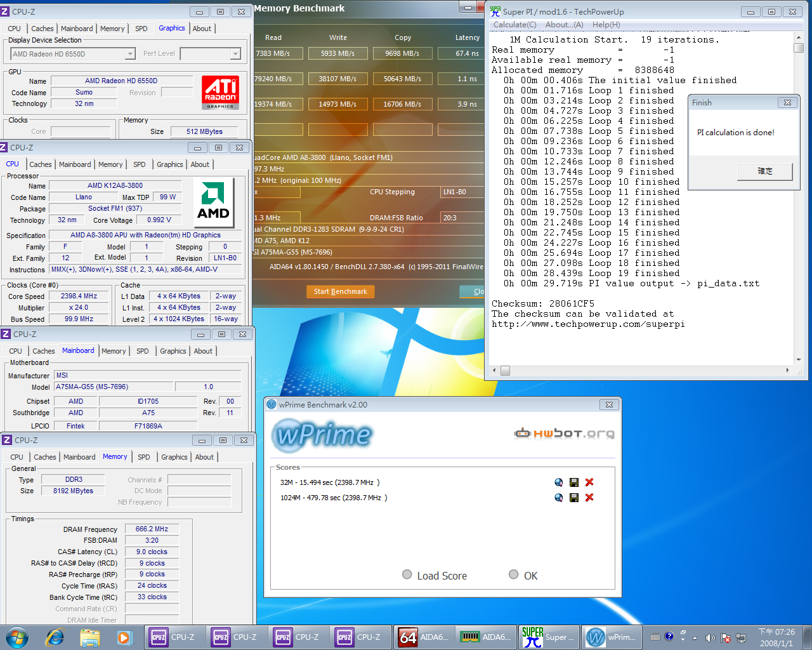
Task: Open Help(H) menu in Super PI
Action: (606, 25)
